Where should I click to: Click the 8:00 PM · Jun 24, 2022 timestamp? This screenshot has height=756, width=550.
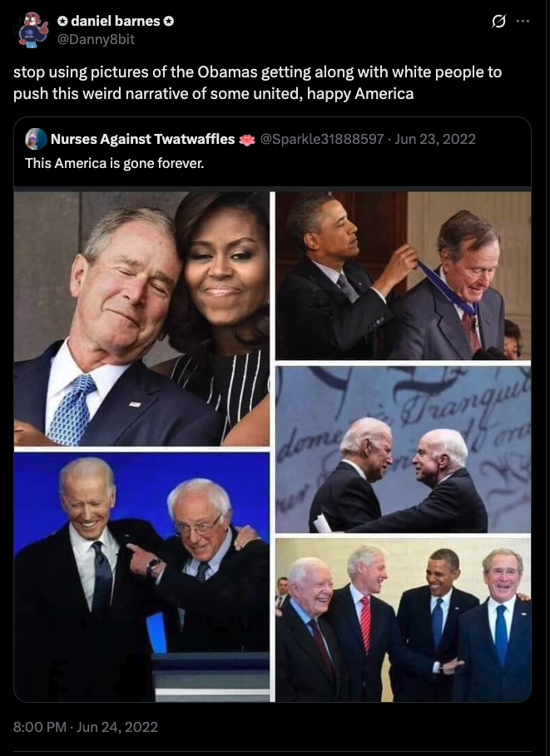(x=86, y=727)
